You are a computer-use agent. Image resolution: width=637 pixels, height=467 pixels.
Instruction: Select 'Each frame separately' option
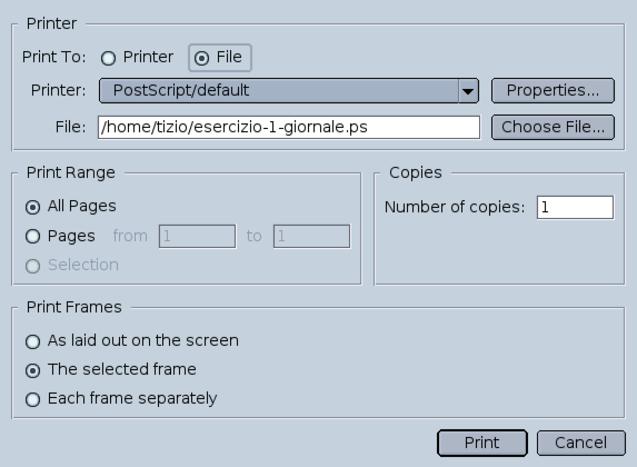[34, 399]
